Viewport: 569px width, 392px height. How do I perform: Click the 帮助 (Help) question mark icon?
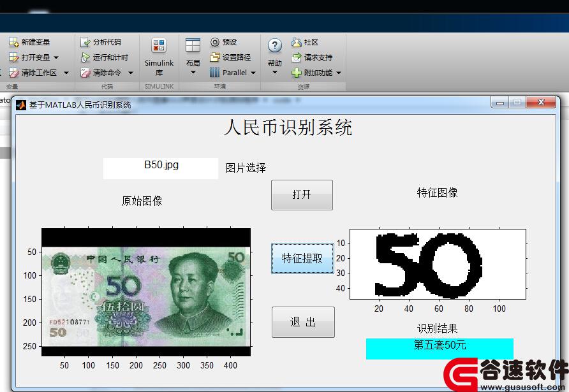point(275,46)
